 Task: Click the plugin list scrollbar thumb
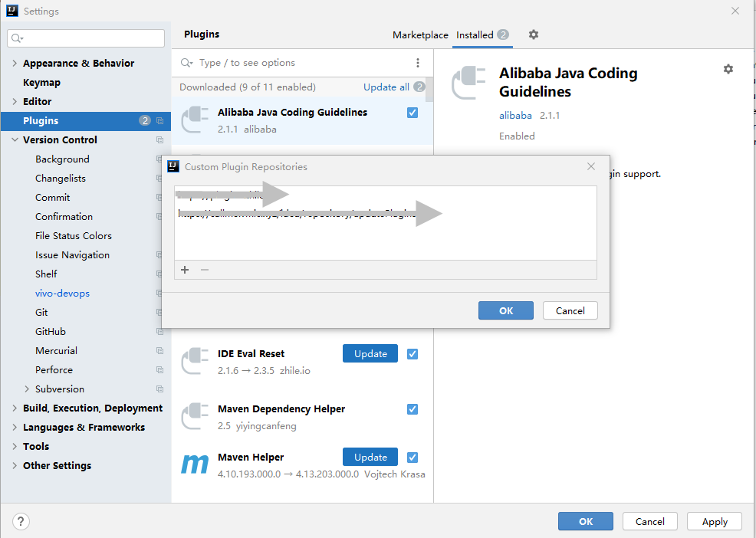click(429, 89)
